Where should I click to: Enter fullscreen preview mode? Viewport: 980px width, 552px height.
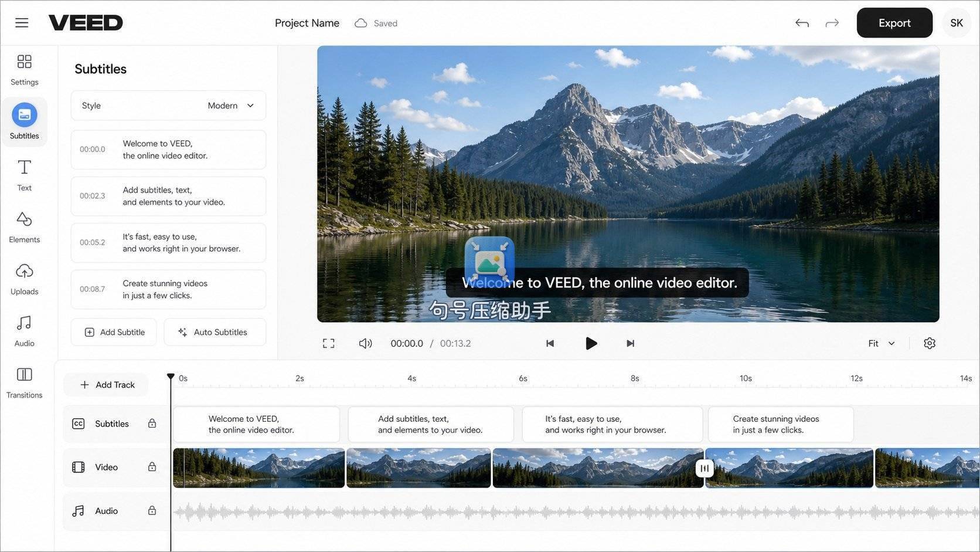pos(329,343)
